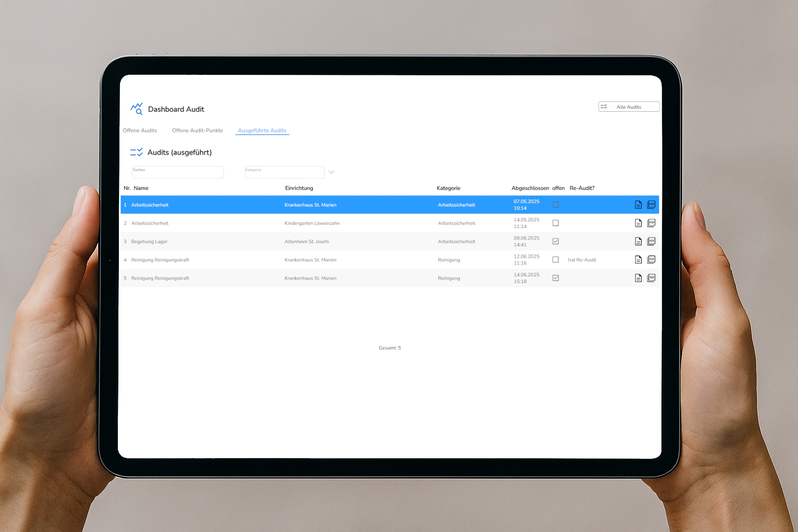798x532 pixels.
Task: Click the date 09.06.2025 14:41
Action: [x=526, y=241]
